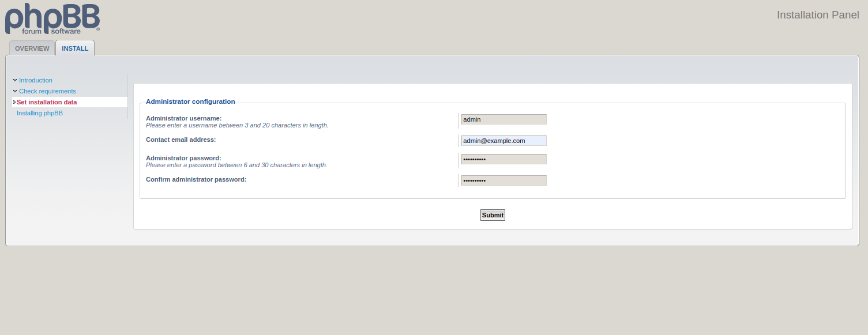
Task: Click the arrow bullet beside Check requirements
Action: click(15, 91)
